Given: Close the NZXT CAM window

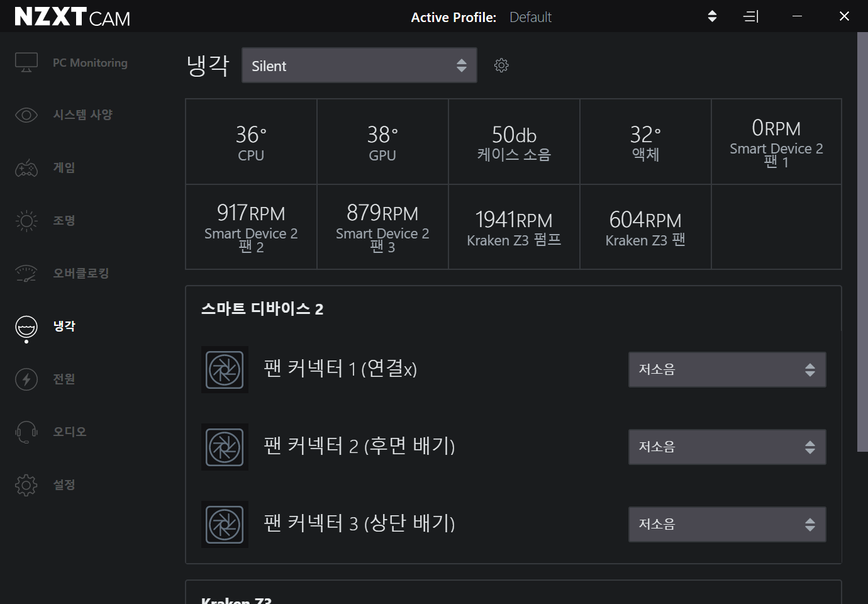Looking at the screenshot, I should (844, 16).
